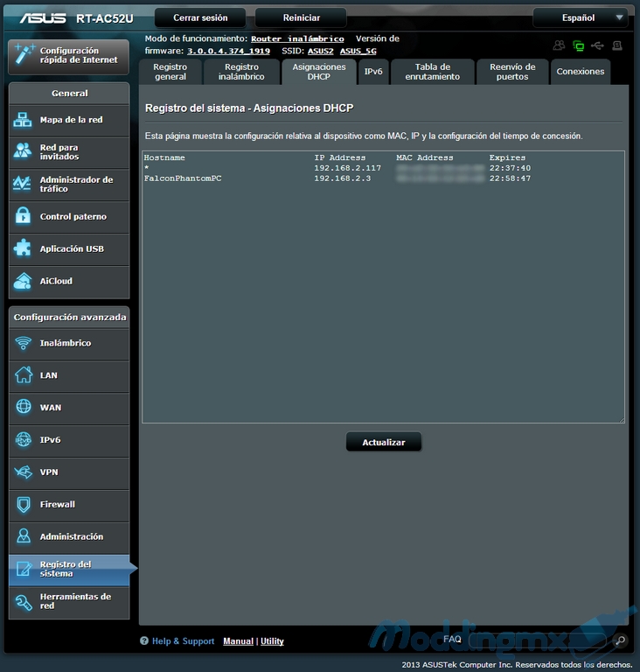This screenshot has width=640, height=672.
Task: Switch to the Registro inalámbrico tab
Action: coord(241,72)
